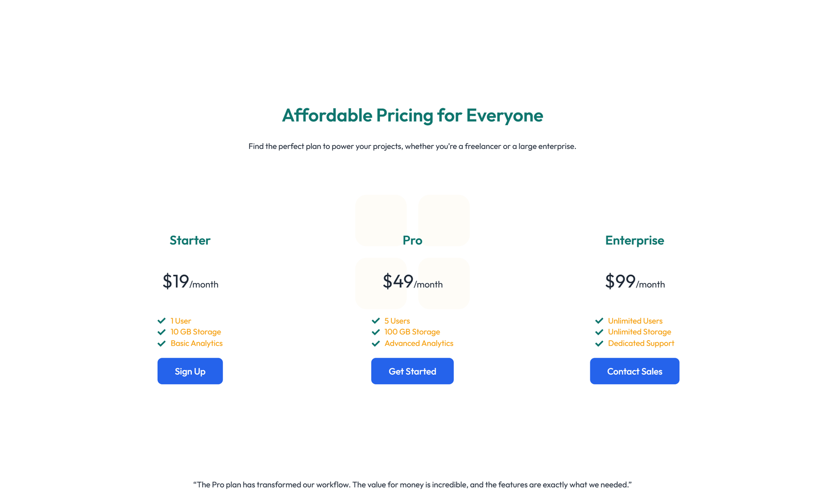Screen dimensions: 825x504
Task: Click the Contact Sales button
Action: point(634,371)
